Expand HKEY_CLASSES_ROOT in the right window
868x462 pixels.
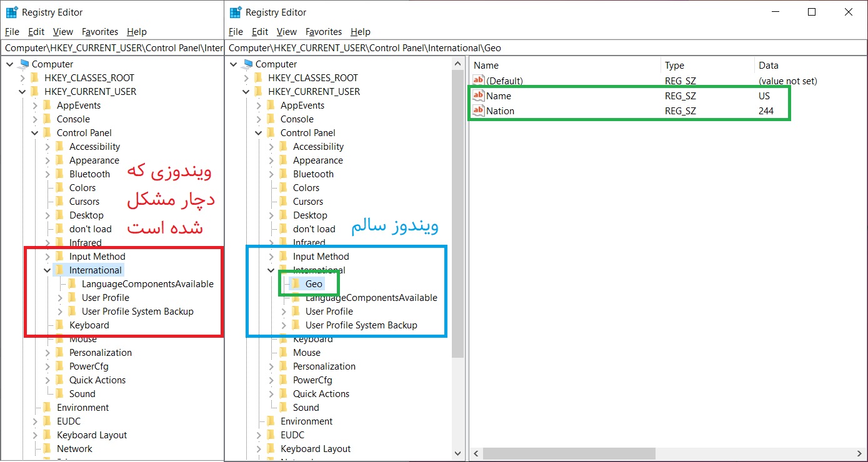tap(246, 78)
